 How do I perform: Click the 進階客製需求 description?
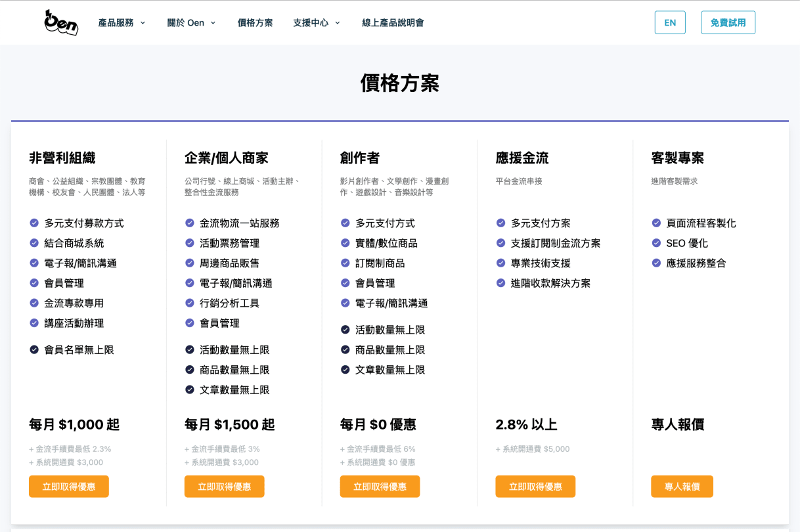(675, 181)
